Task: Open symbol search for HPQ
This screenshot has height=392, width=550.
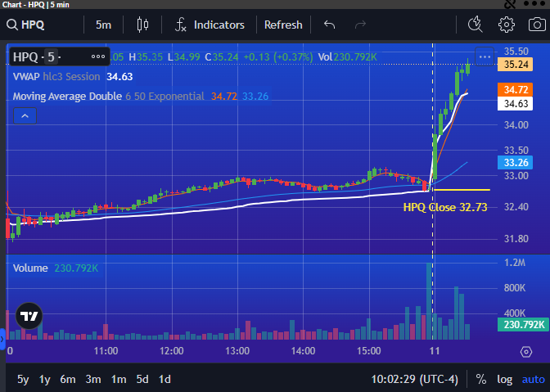Action: 26,25
